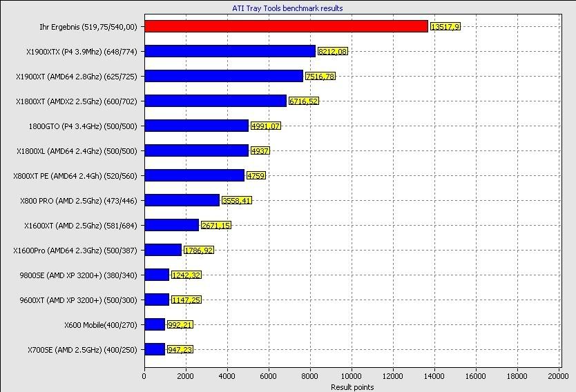Click the 1242,32 value label

[x=186, y=275]
